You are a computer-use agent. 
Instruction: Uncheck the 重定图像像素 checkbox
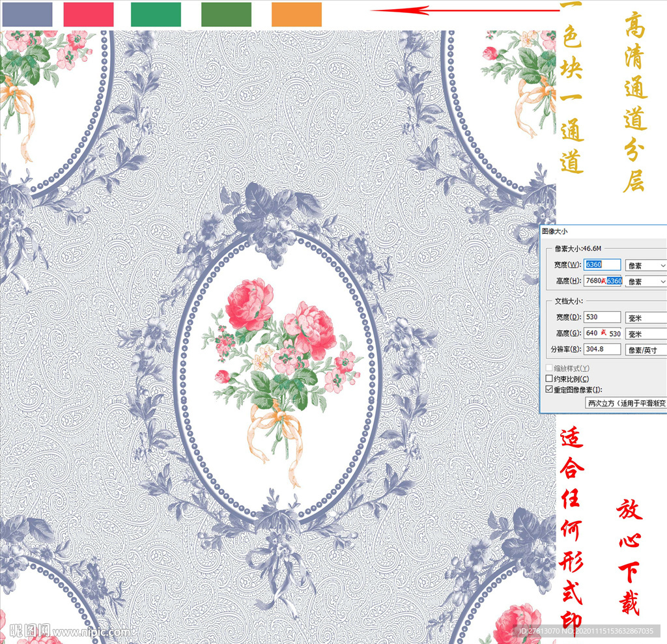click(x=549, y=389)
